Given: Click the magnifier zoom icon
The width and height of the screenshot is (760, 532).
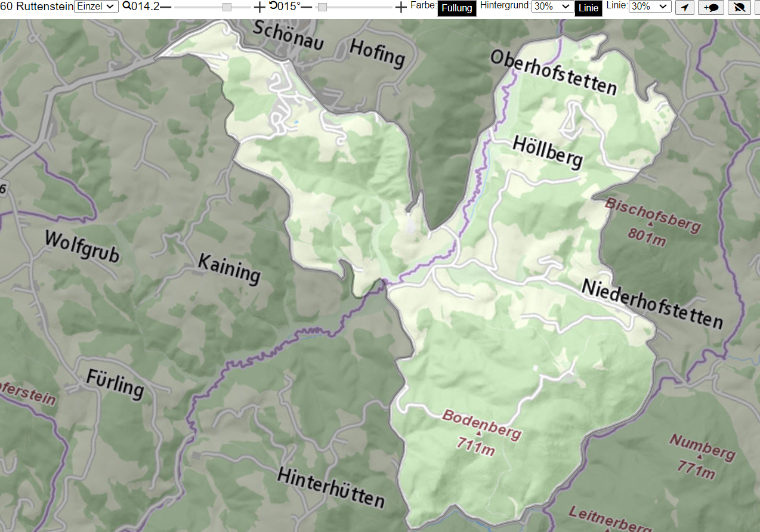Looking at the screenshot, I should pyautogui.click(x=126, y=6).
